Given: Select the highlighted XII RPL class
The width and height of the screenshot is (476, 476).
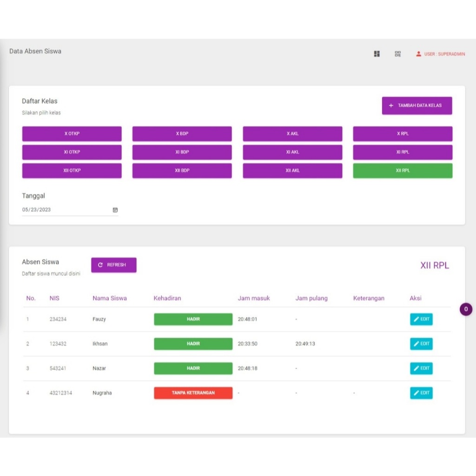Looking at the screenshot, I should pos(403,171).
